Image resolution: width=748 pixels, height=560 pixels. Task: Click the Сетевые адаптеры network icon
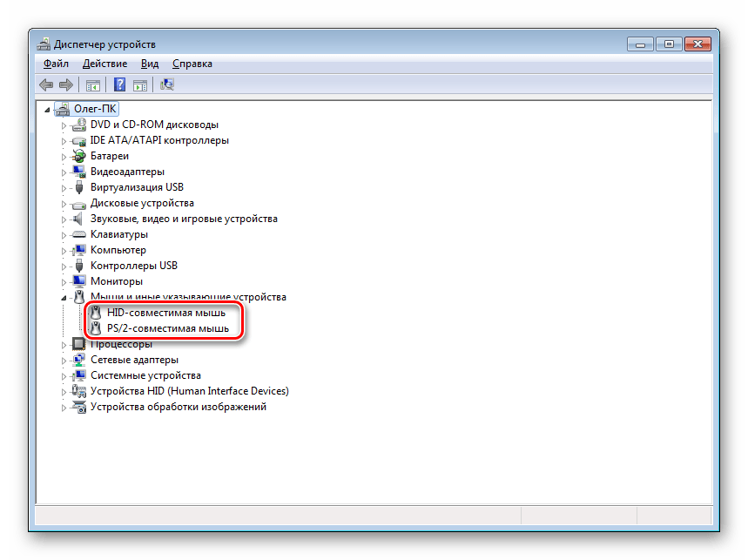78,360
